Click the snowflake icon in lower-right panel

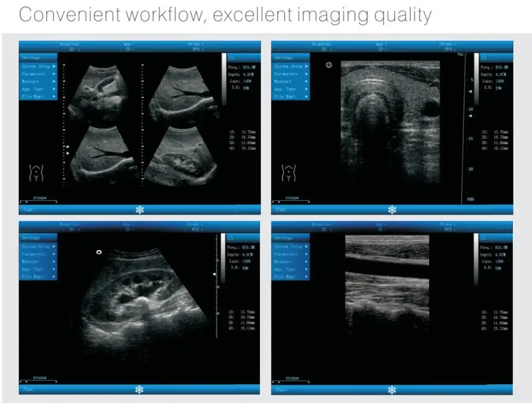coord(392,390)
